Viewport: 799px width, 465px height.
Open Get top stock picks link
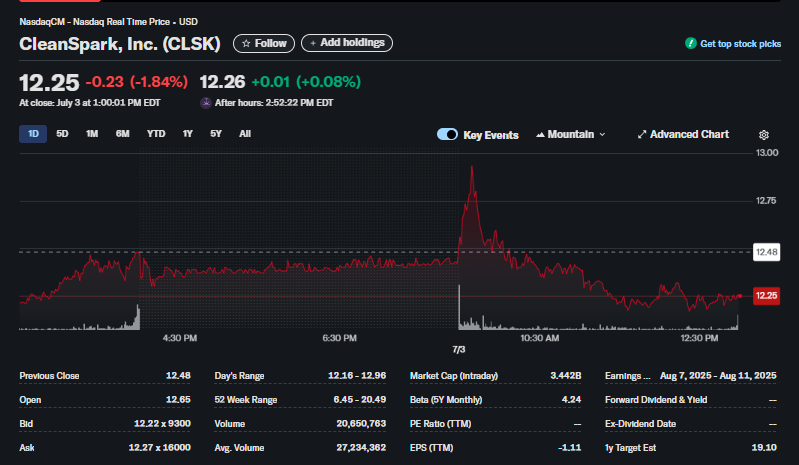(x=740, y=44)
